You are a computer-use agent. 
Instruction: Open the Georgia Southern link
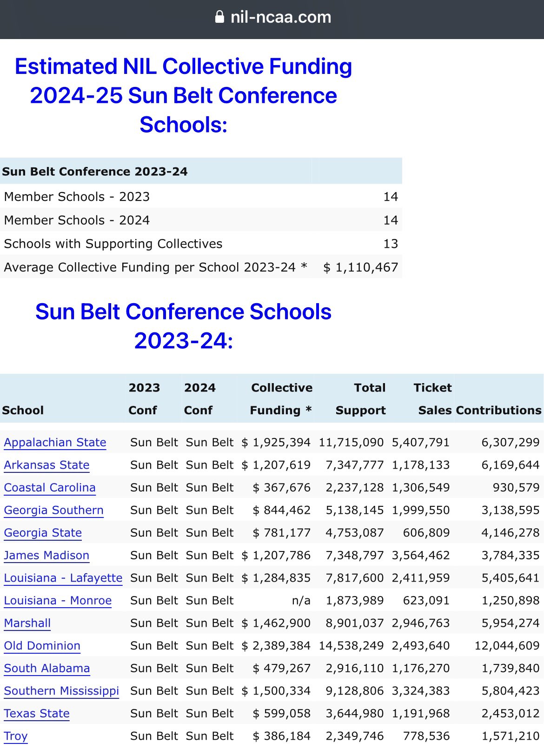[x=53, y=510]
